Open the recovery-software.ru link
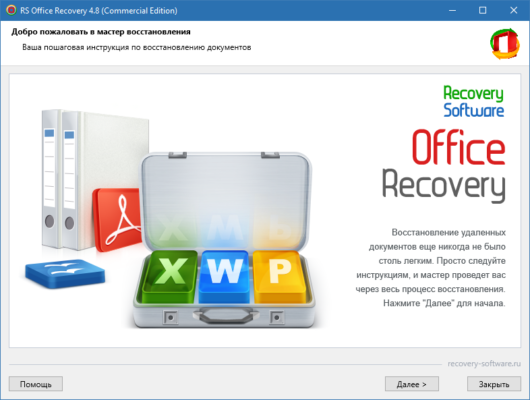530x400 pixels. coord(484,363)
